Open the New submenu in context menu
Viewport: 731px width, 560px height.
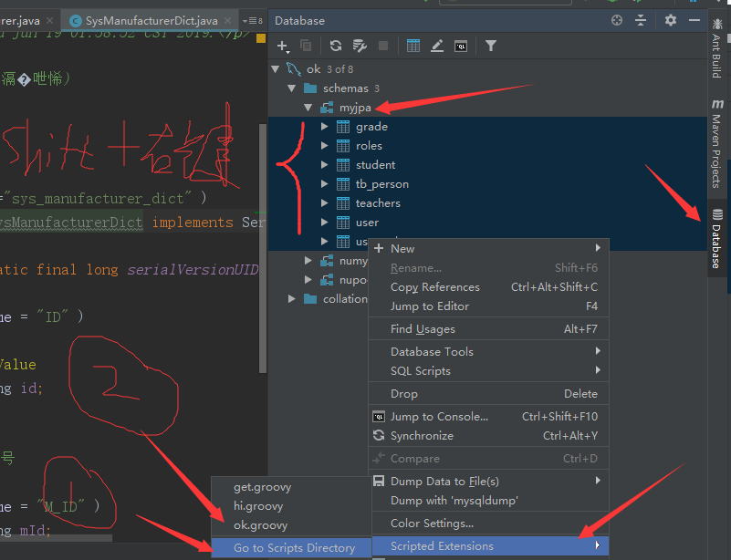488,248
